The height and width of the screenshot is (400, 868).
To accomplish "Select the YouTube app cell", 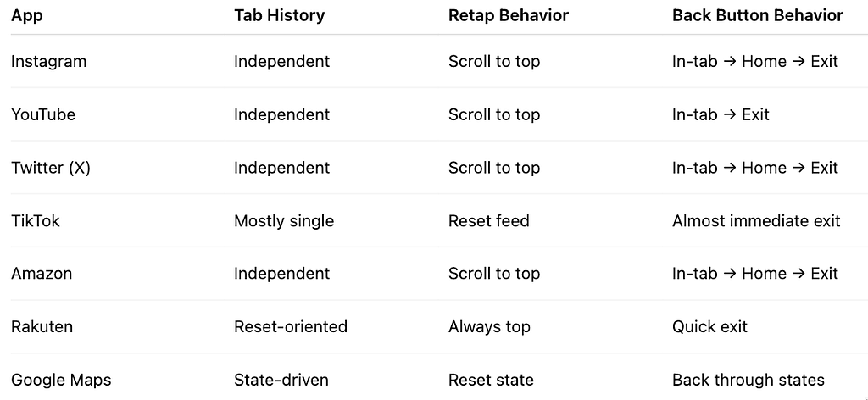I will click(x=43, y=114).
